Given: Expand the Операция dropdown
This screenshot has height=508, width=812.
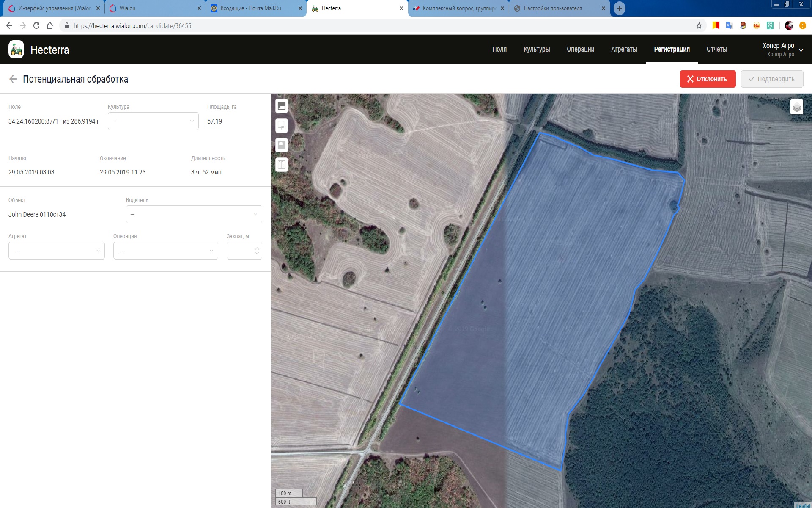Looking at the screenshot, I should [x=165, y=251].
